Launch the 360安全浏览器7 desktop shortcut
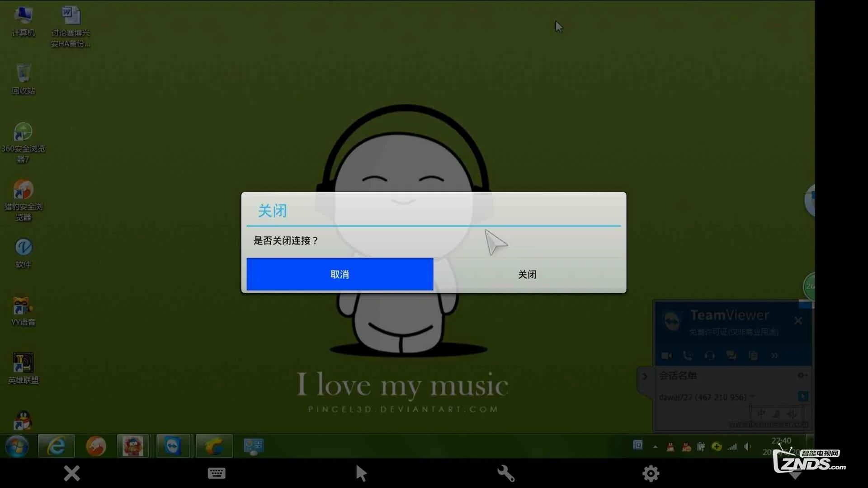This screenshot has height=488, width=868. (23, 142)
